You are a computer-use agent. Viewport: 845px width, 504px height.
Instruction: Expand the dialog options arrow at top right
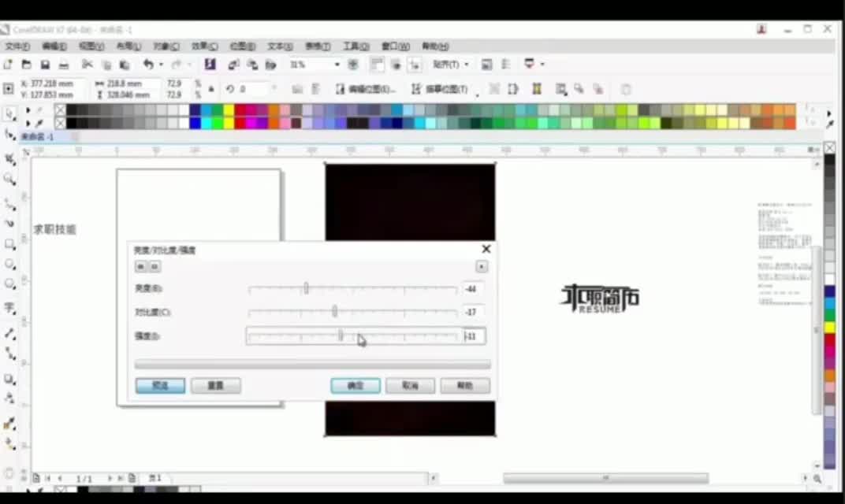tap(481, 266)
